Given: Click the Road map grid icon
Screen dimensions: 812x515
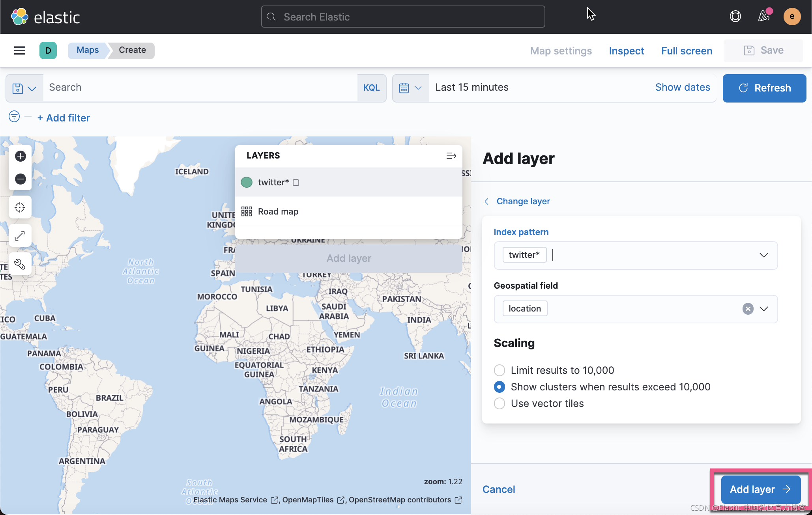Looking at the screenshot, I should pos(247,211).
